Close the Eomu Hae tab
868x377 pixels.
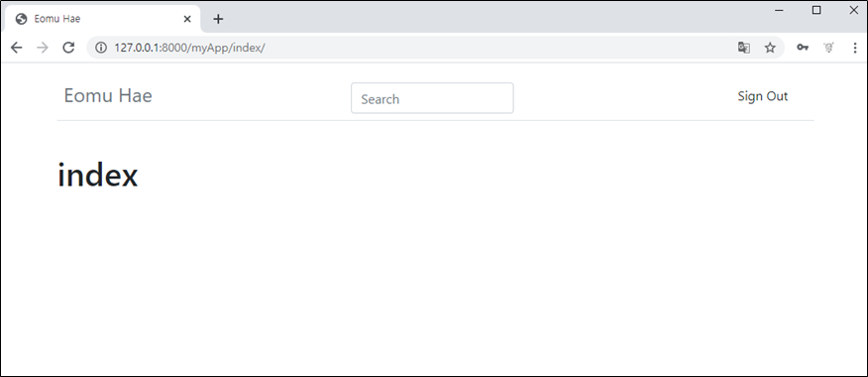click(x=187, y=19)
